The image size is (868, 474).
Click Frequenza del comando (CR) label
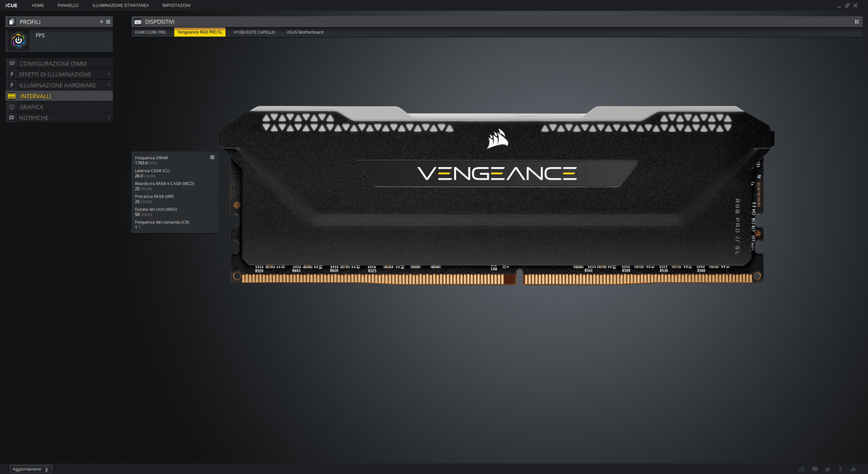pos(162,222)
